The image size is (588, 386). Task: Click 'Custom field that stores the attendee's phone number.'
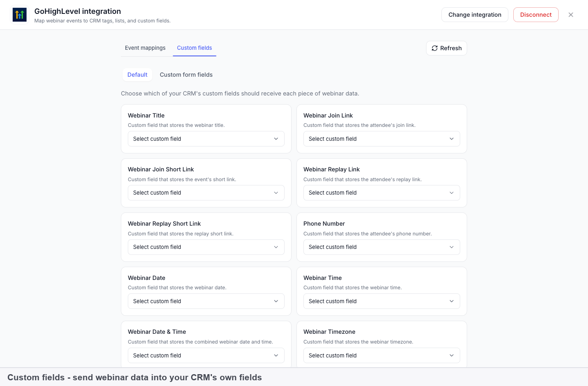367,234
